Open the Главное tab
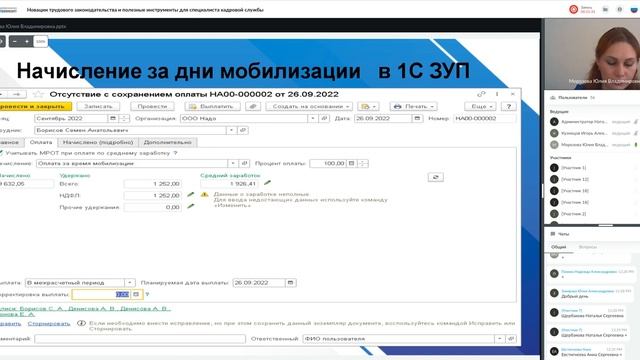 pyautogui.click(x=11, y=142)
